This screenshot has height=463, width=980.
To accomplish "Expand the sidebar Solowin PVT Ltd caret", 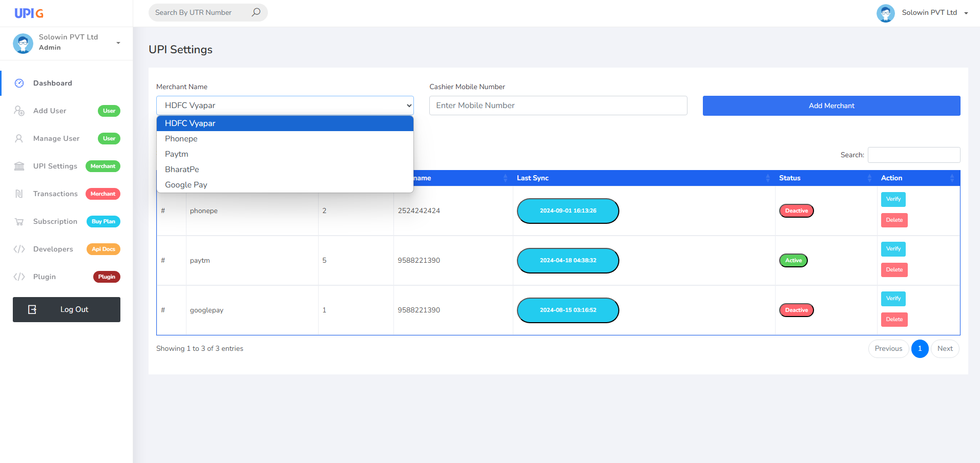I will (x=118, y=43).
